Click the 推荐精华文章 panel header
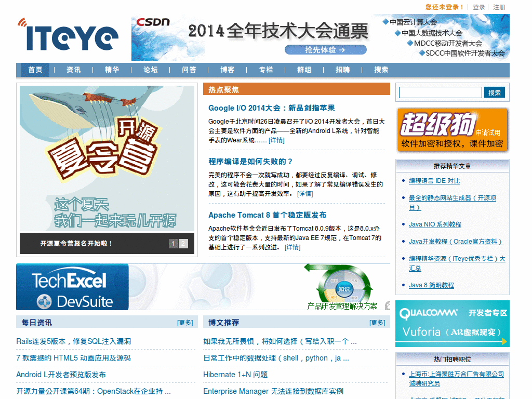Viewport: 532px width, 399px height. (x=453, y=166)
